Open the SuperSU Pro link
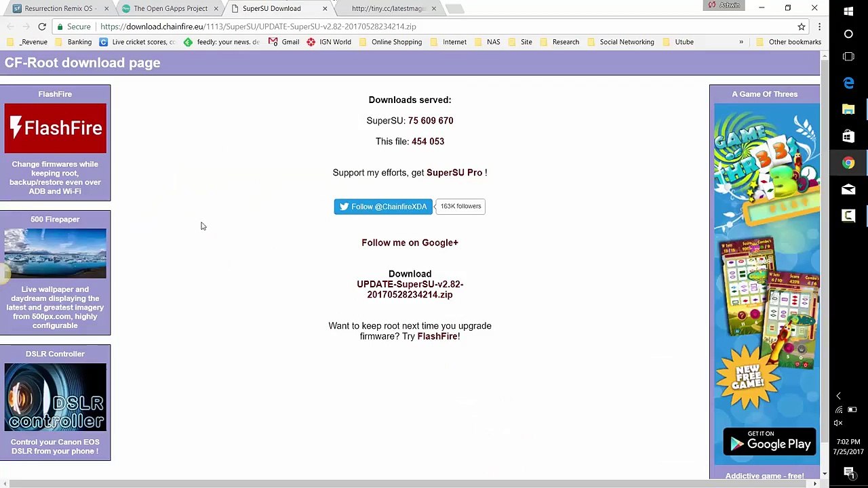The image size is (868, 488). 454,173
